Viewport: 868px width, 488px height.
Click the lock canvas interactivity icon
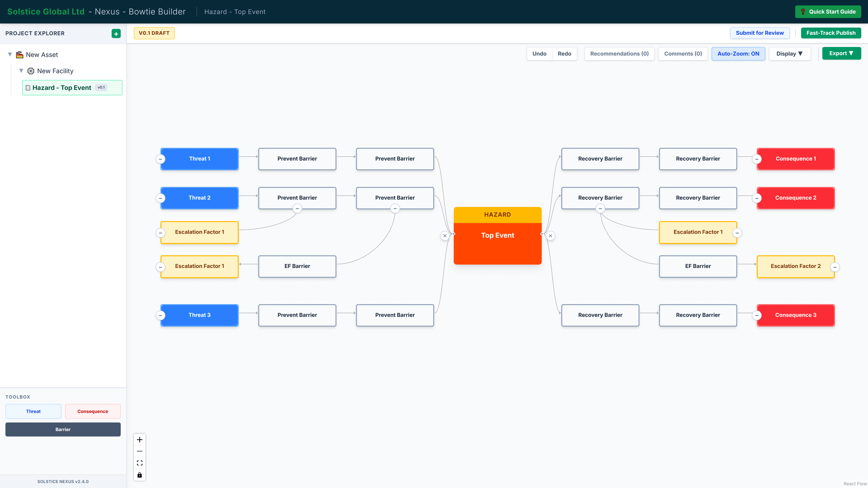(139, 475)
